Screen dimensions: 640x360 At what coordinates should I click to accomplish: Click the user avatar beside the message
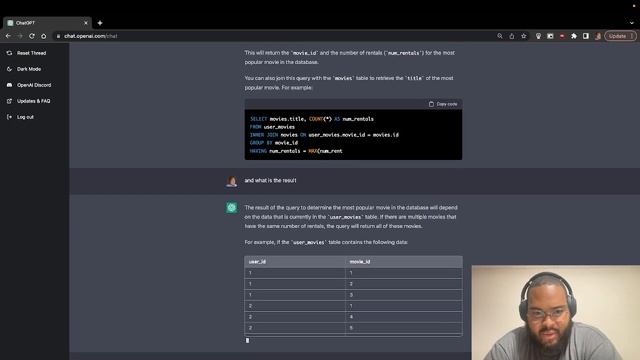[x=232, y=181]
